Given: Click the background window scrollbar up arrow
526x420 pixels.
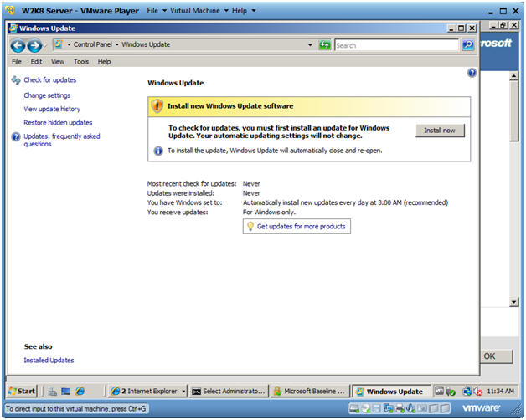Looking at the screenshot, I should (513, 76).
